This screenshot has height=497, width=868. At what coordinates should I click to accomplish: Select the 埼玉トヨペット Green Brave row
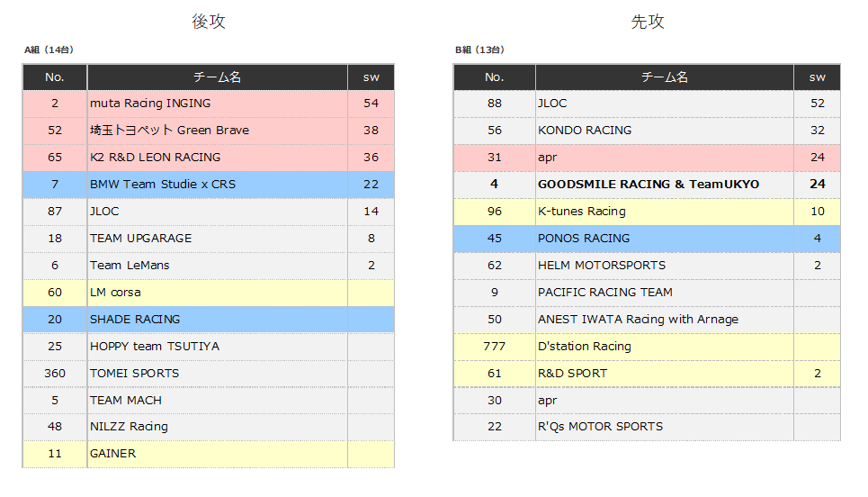[169, 131]
